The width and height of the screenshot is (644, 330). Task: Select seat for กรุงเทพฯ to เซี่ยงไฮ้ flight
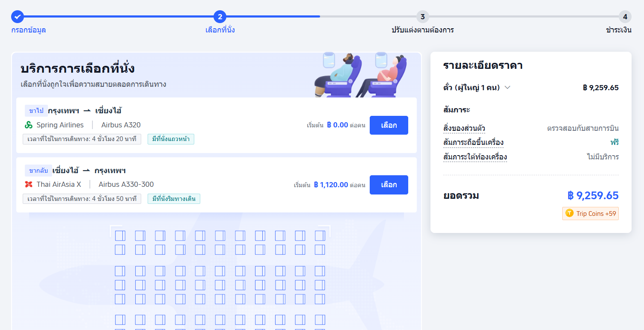(389, 125)
